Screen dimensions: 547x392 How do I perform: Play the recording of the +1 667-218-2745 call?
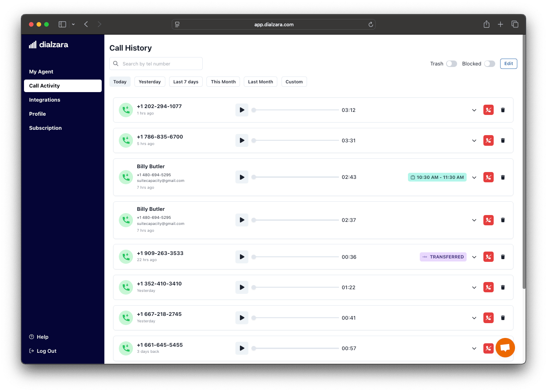pyautogui.click(x=242, y=317)
